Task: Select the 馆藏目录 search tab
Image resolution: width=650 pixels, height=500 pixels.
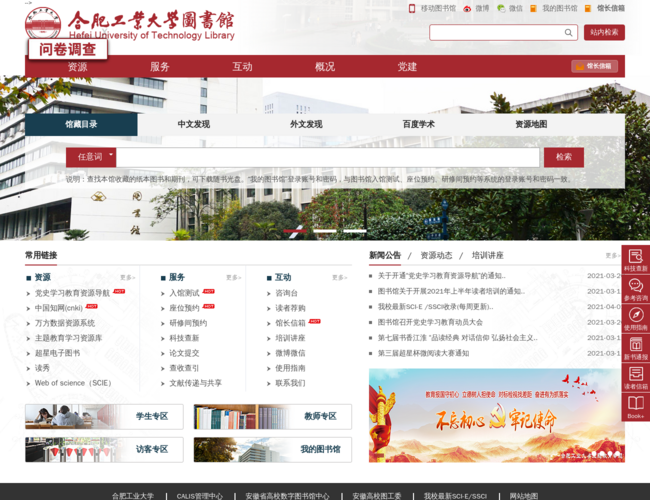Action: point(81,124)
